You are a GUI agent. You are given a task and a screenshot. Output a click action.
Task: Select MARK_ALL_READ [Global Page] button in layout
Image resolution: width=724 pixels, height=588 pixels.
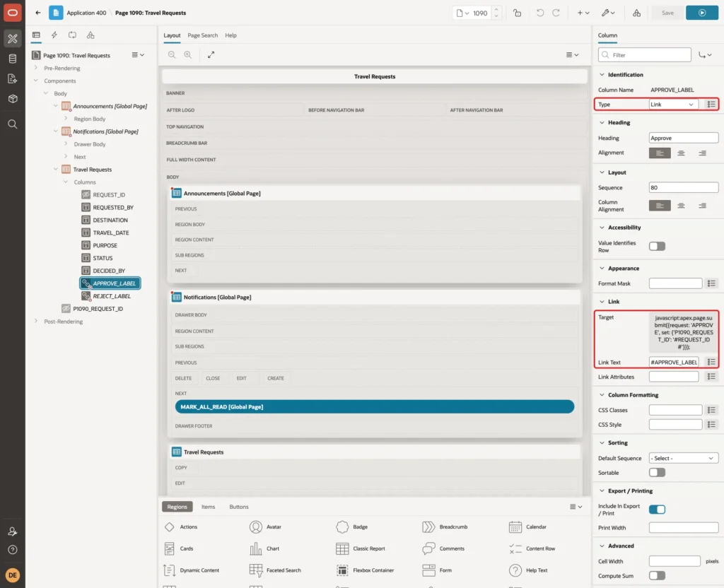[x=375, y=406]
